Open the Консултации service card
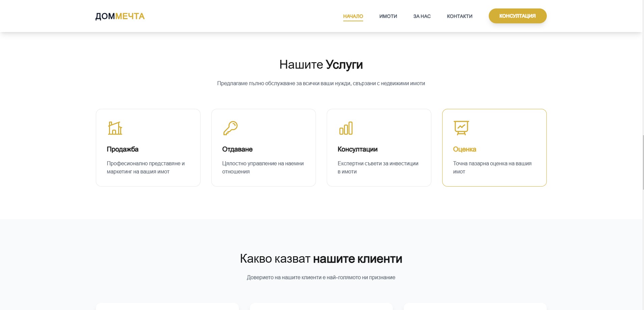The height and width of the screenshot is (310, 644). [379, 147]
